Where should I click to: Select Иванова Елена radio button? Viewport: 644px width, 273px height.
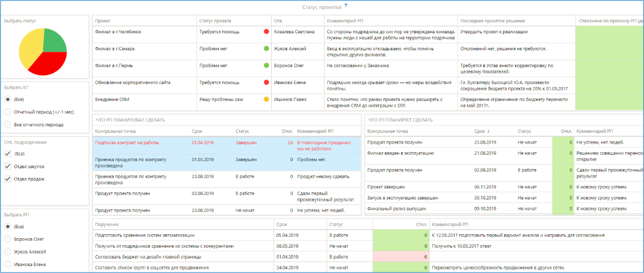tap(8, 264)
